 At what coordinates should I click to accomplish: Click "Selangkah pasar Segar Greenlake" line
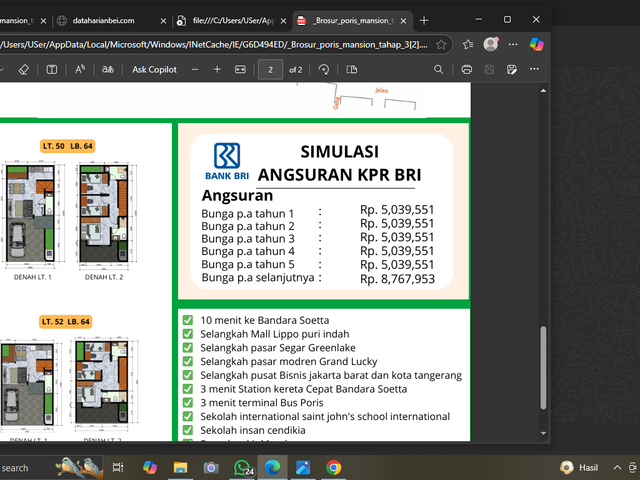[278, 348]
